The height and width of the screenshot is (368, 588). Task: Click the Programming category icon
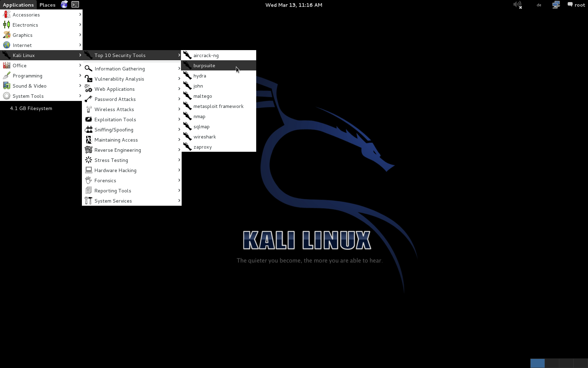click(7, 76)
